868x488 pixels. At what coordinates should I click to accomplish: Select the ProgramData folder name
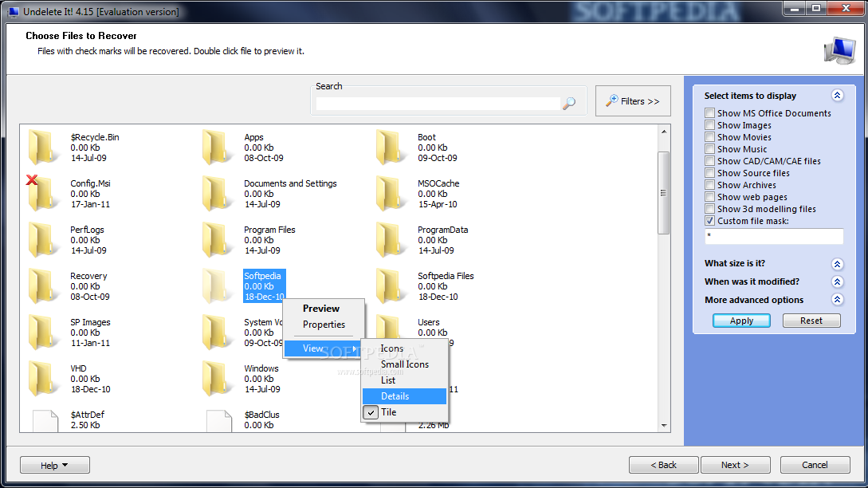[443, 230]
